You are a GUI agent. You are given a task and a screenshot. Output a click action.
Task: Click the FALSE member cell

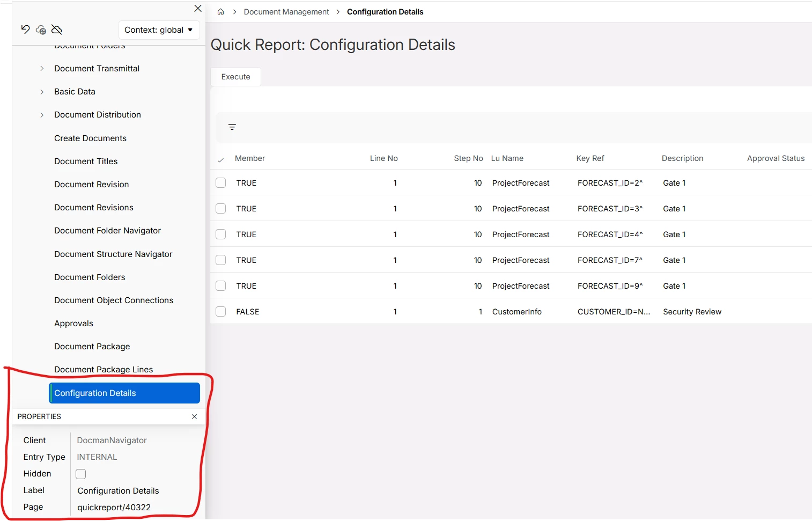click(x=248, y=312)
